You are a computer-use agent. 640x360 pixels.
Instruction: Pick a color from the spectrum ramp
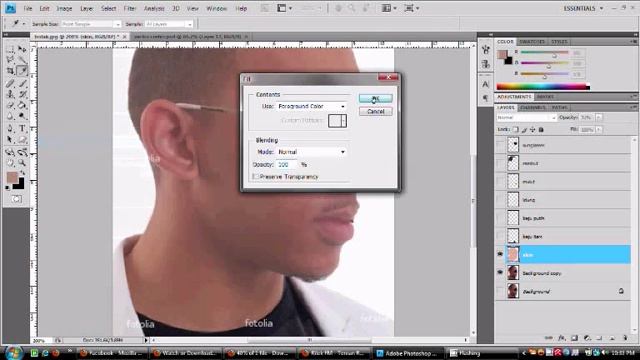pyautogui.click(x=543, y=87)
